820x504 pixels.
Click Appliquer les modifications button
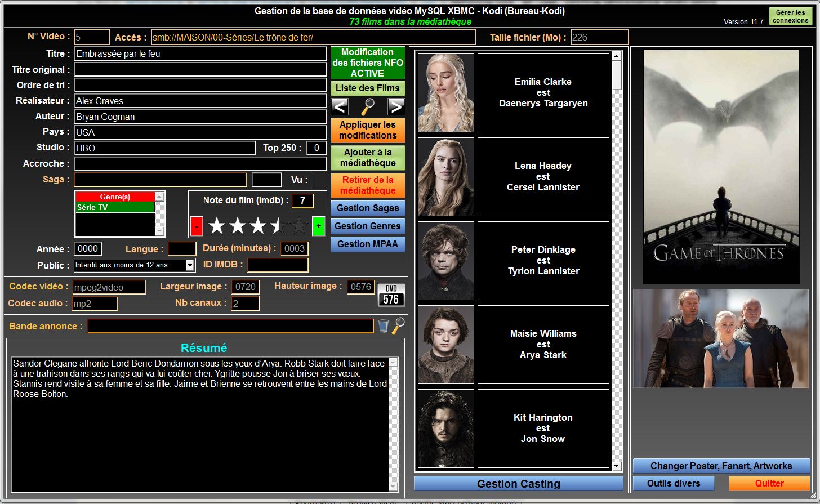[x=368, y=130]
